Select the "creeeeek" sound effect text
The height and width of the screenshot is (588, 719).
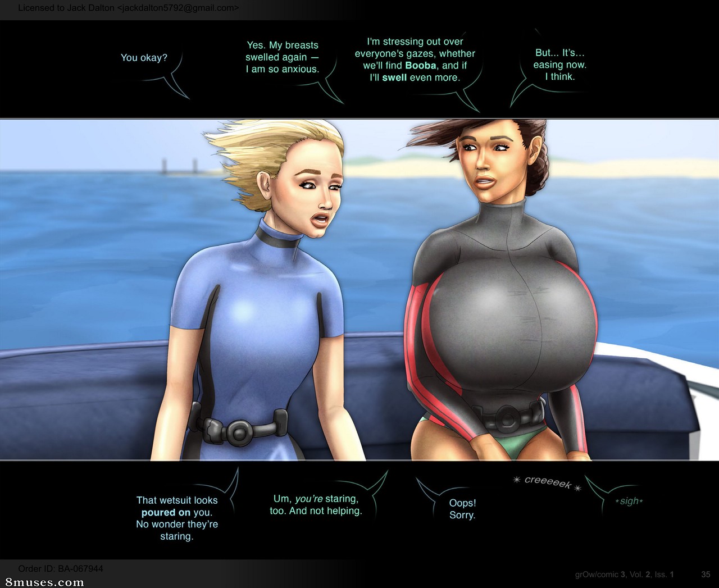tap(547, 482)
